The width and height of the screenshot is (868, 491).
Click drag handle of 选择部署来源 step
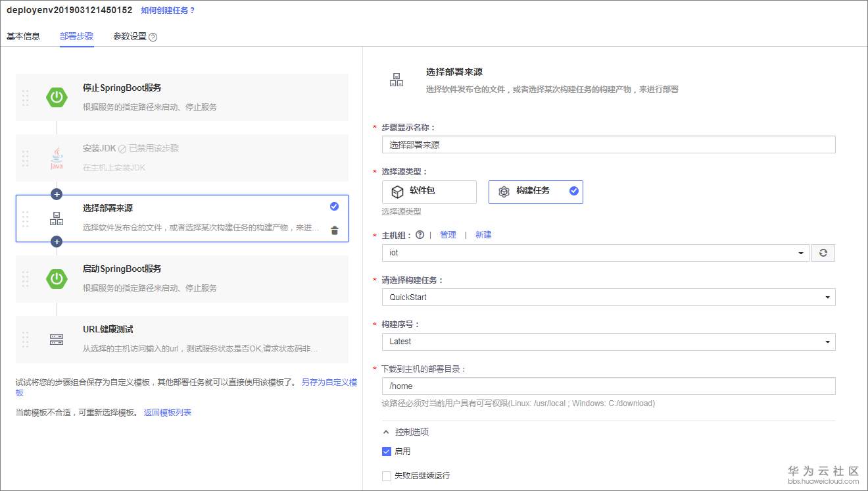[25, 219]
